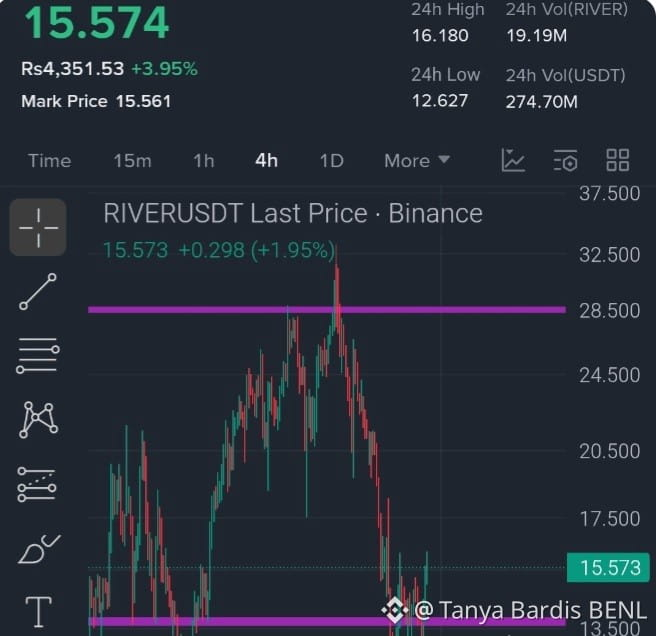Click the 24h Low value 12.627

pos(440,101)
